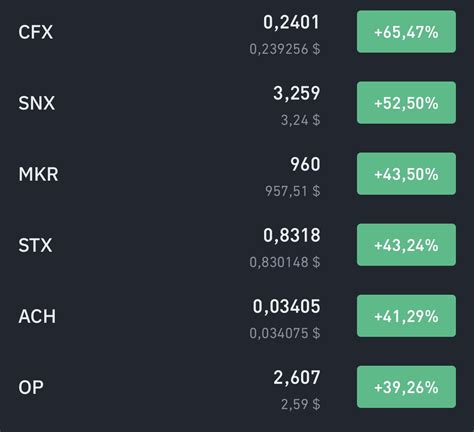474x432 pixels.
Task: Click the 957,51 $ dollar value
Action: (293, 191)
